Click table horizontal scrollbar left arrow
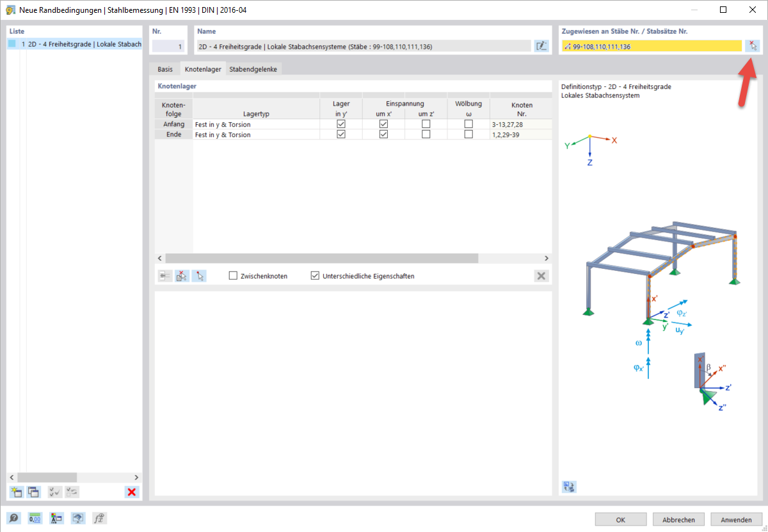768x532 pixels. pyautogui.click(x=161, y=258)
